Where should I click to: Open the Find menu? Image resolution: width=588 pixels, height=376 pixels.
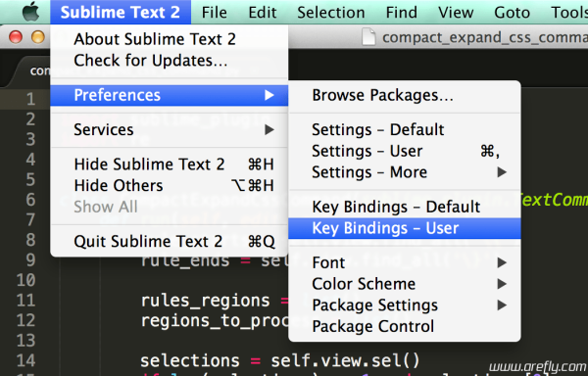[401, 12]
